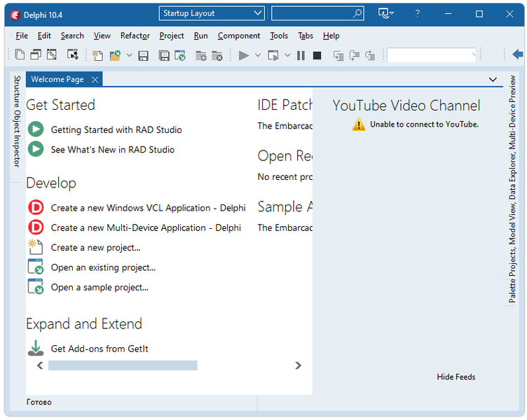Screen dimensions: 527x420
Task: Click the GetIt download arrow icon
Action: 36,348
